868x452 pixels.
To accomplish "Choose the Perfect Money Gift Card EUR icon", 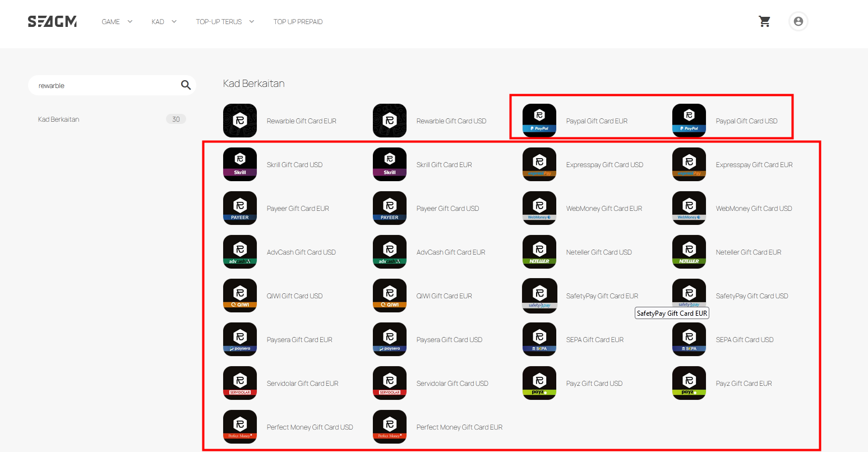I will click(390, 427).
